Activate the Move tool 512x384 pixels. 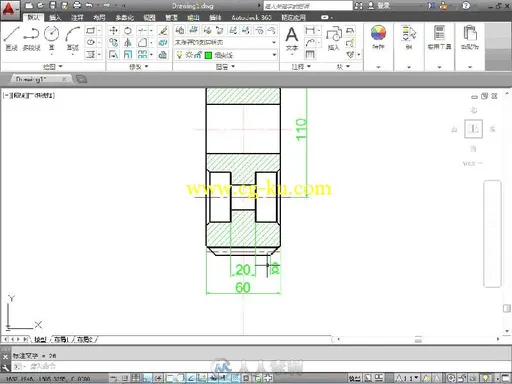coord(113,31)
